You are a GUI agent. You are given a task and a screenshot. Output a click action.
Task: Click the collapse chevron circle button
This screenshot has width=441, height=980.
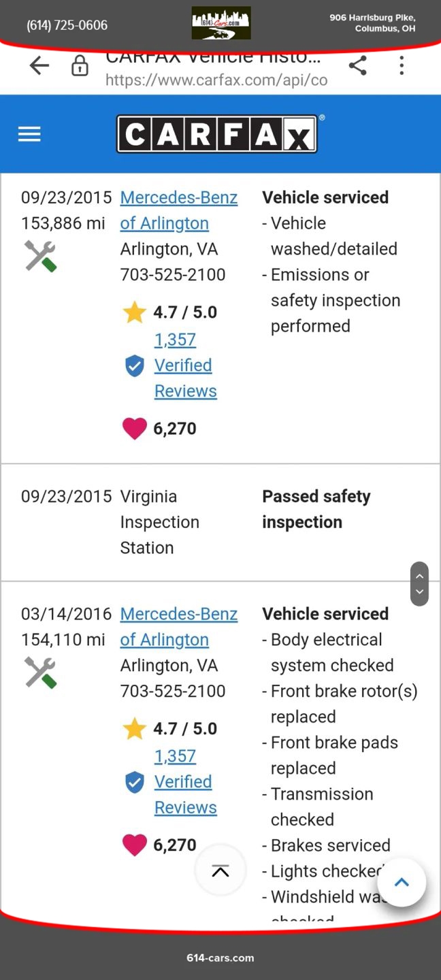click(x=220, y=870)
